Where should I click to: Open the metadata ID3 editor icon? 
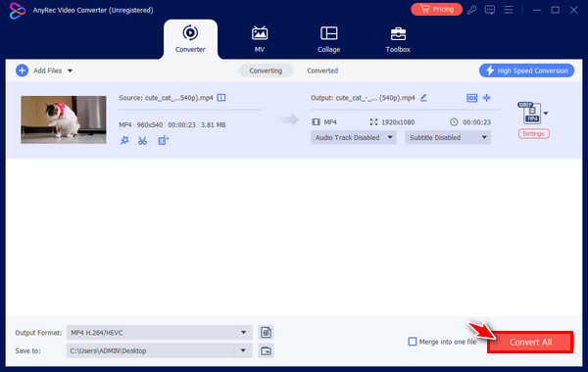(x=471, y=98)
